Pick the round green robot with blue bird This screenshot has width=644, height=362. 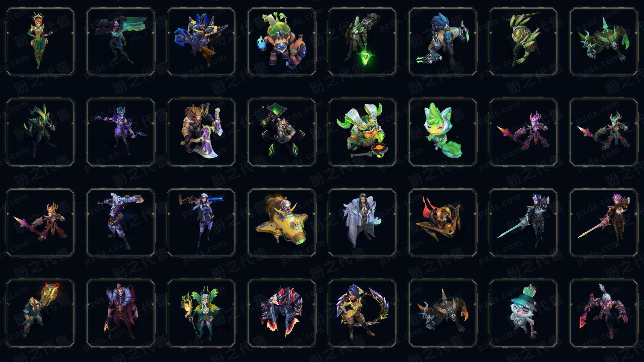282,42
